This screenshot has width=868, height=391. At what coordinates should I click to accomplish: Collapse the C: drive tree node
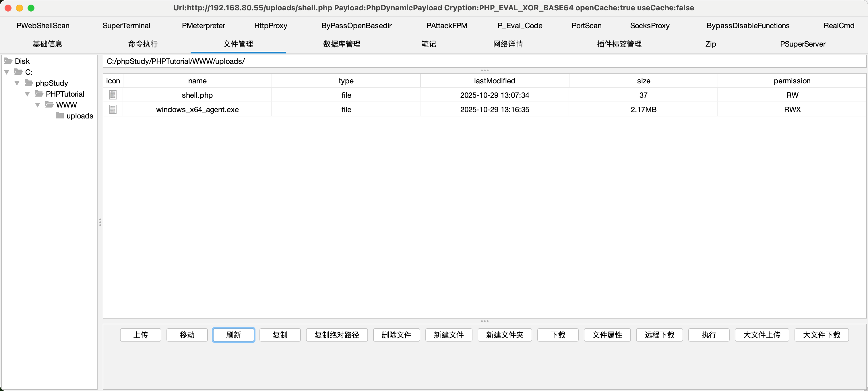pos(7,72)
